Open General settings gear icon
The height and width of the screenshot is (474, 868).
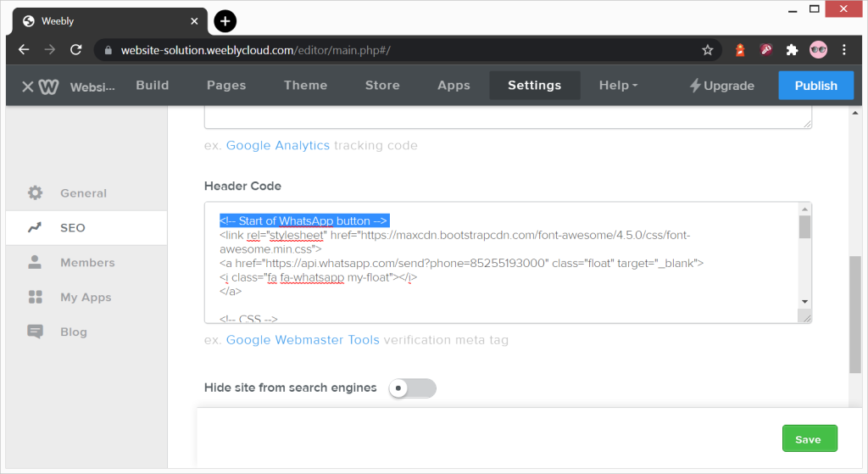click(x=35, y=192)
